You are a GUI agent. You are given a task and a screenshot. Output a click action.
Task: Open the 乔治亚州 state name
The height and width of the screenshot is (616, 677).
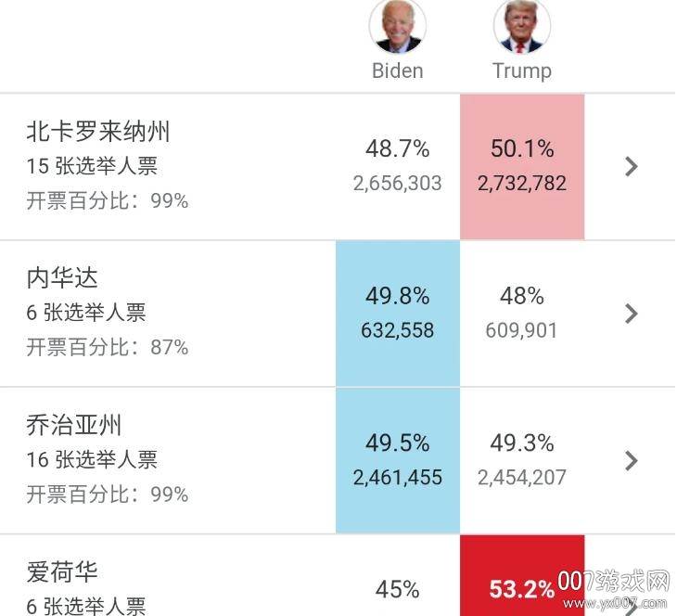tap(74, 426)
